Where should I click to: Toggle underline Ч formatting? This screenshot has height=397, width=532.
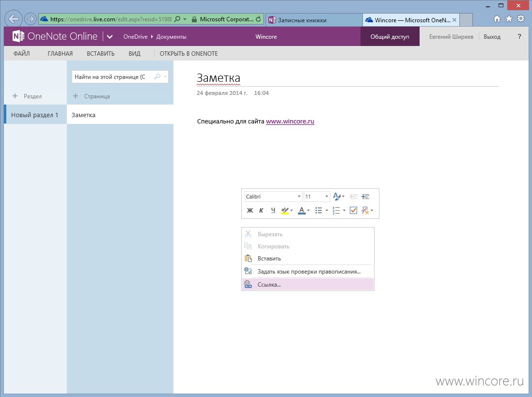(x=273, y=211)
